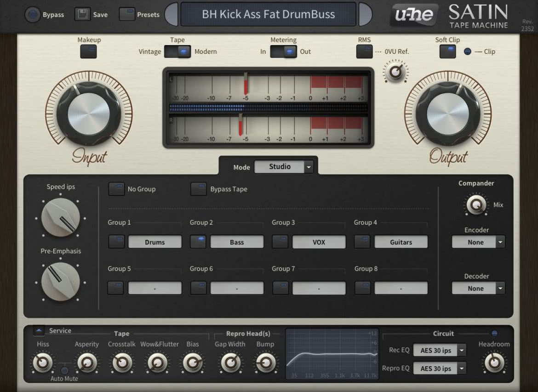Click the preset name display
The width and height of the screenshot is (538, 392).
point(269,14)
